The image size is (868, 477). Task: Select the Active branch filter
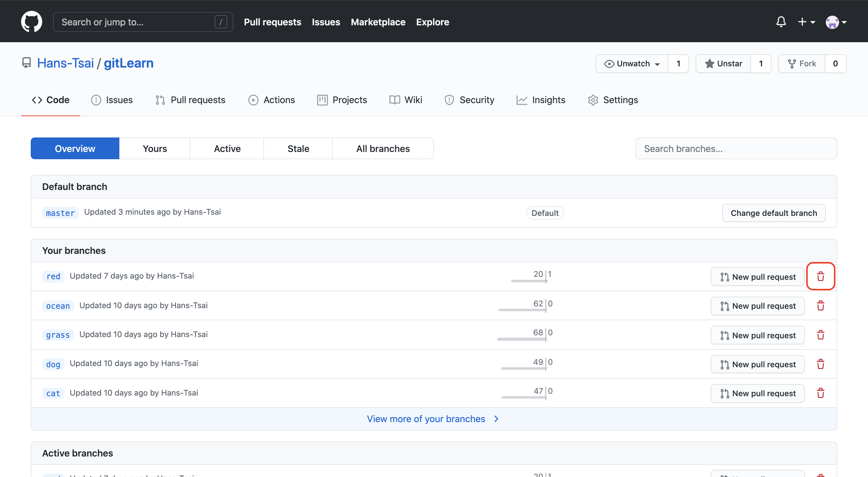[x=227, y=148]
